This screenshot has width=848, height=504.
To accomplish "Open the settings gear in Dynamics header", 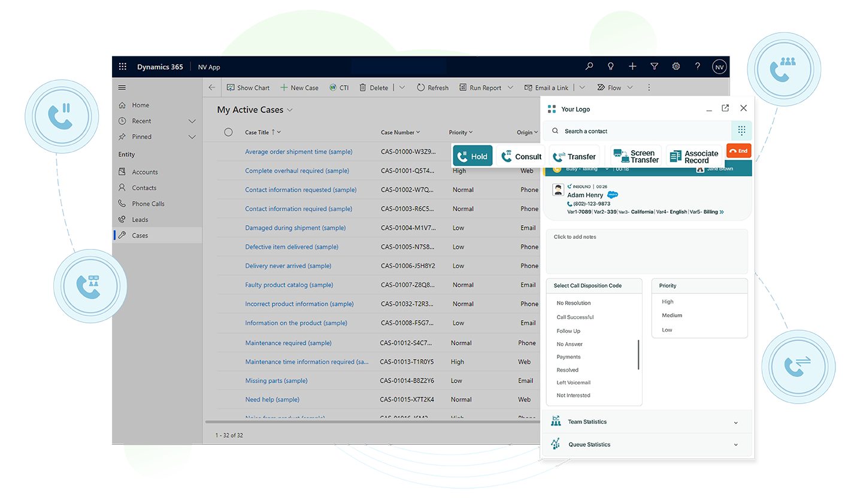I will pos(676,66).
